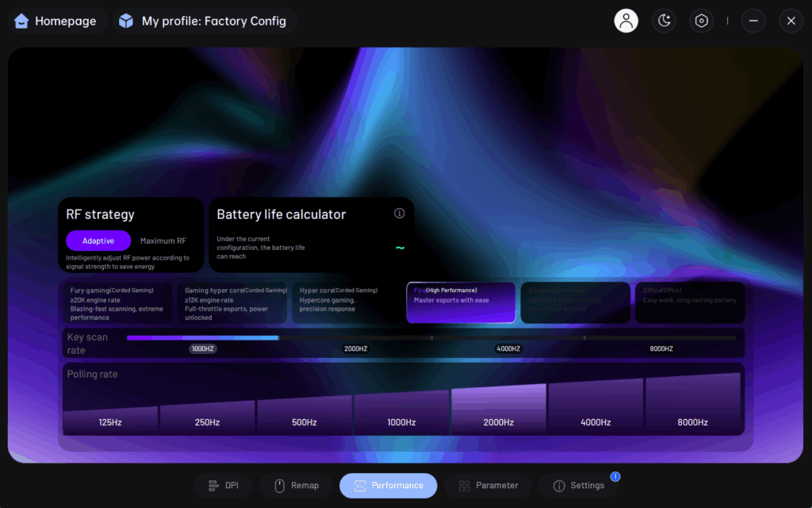The height and width of the screenshot is (508, 812).
Task: Set polling rate to 8000Hz
Action: pos(693,404)
